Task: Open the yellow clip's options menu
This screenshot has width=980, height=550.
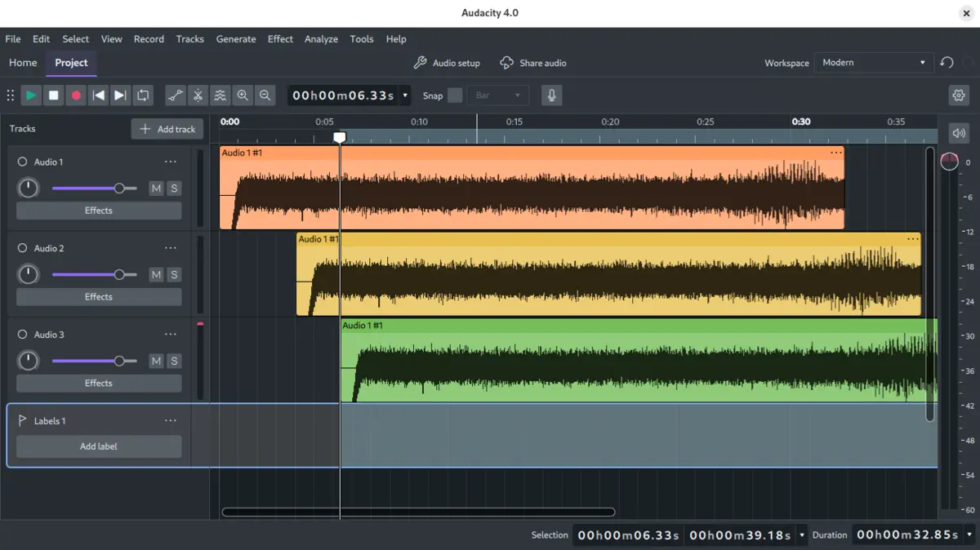Action: click(912, 239)
